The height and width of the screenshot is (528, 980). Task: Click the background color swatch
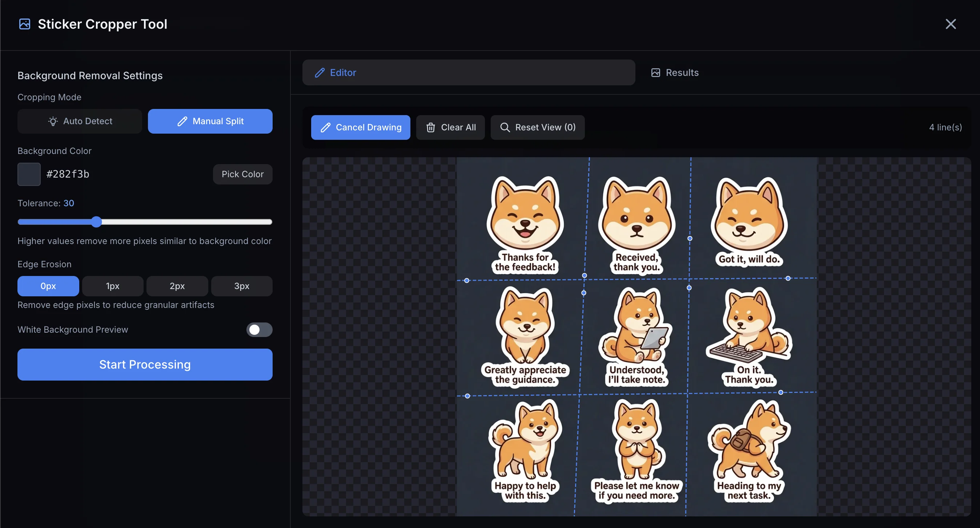[29, 174]
